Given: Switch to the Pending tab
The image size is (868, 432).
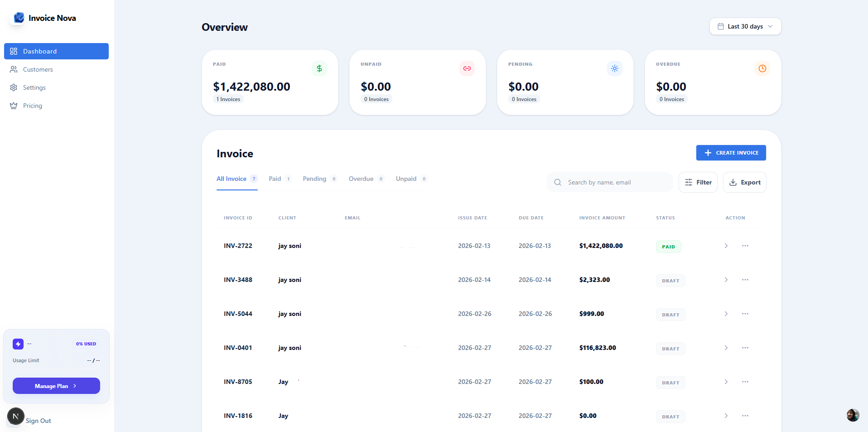Looking at the screenshot, I should (x=320, y=179).
